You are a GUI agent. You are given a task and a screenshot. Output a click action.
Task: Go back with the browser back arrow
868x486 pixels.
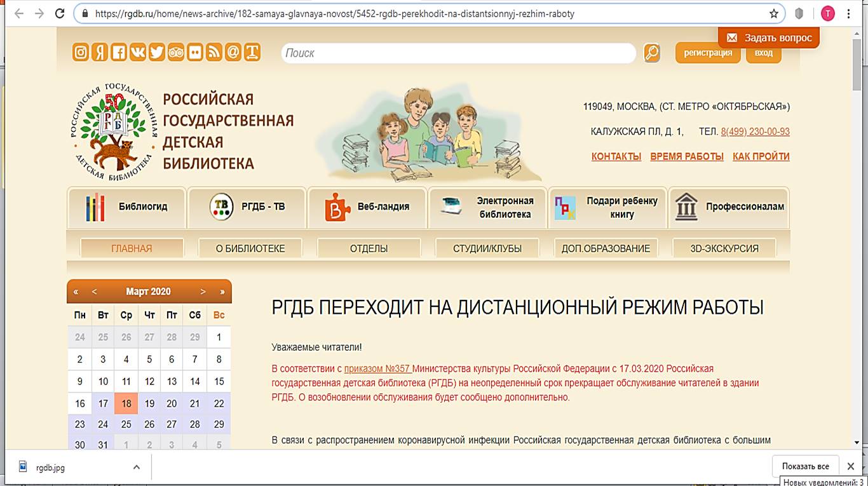coord(18,13)
